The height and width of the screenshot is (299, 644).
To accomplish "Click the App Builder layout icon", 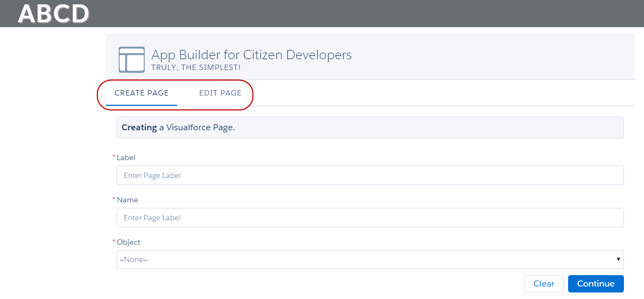I will 131,59.
